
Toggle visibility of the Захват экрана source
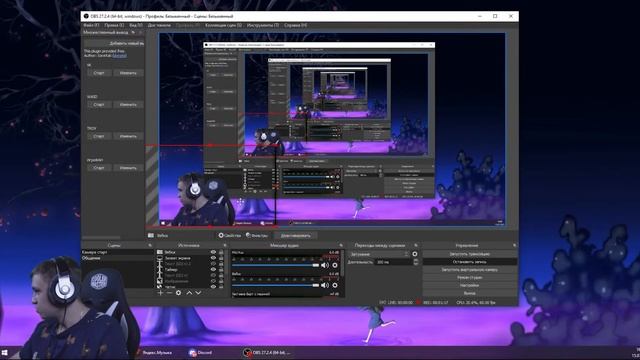[213, 258]
